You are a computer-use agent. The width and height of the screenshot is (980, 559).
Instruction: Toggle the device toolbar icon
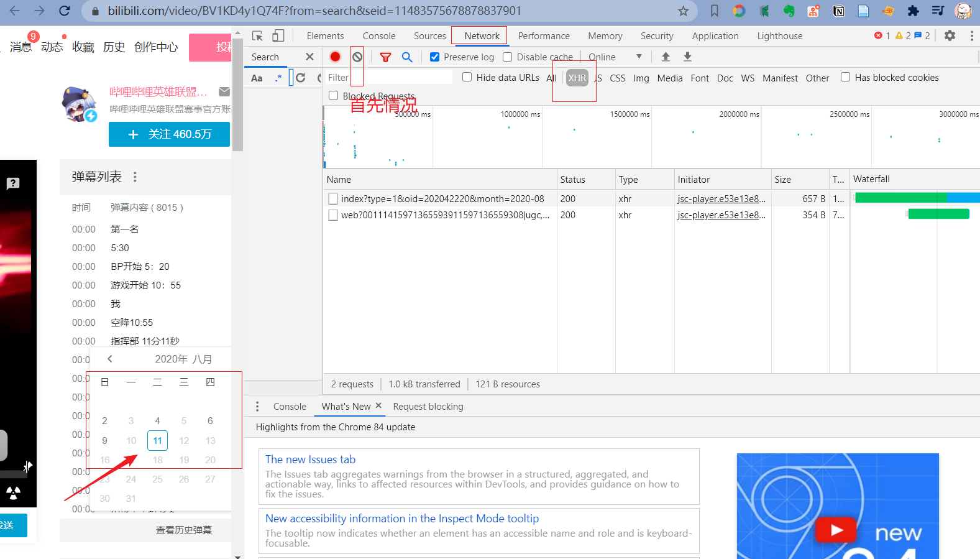click(278, 35)
